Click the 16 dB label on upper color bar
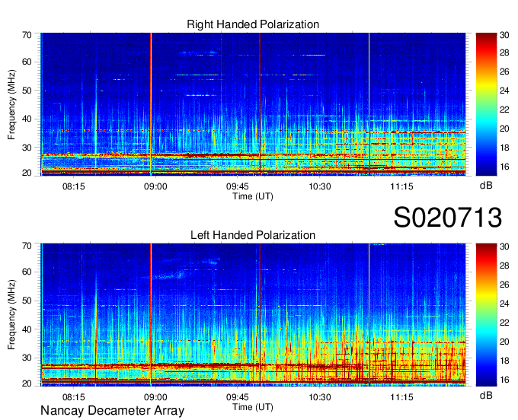The width and height of the screenshot is (518, 420). [x=504, y=167]
